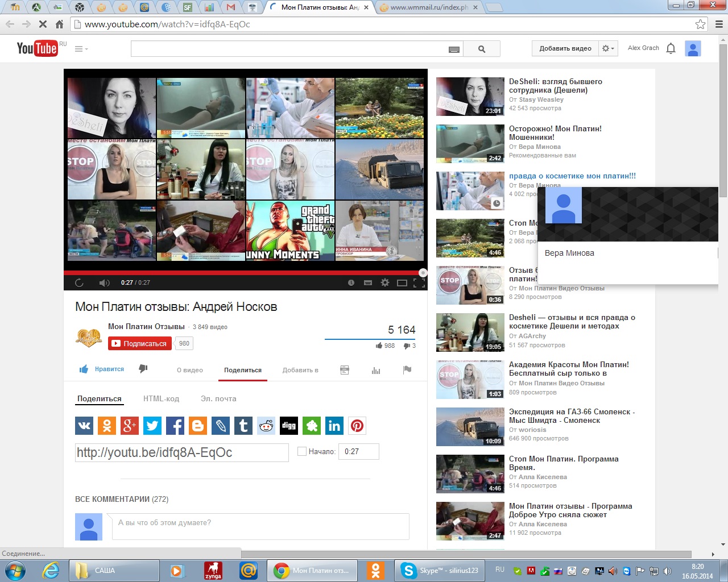728x582 pixels.
Task: Open the upload settings gear dropdown
Action: coord(608,48)
